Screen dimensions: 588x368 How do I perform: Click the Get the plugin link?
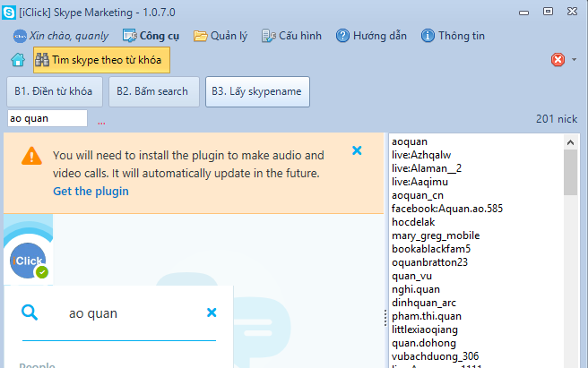[x=91, y=191]
